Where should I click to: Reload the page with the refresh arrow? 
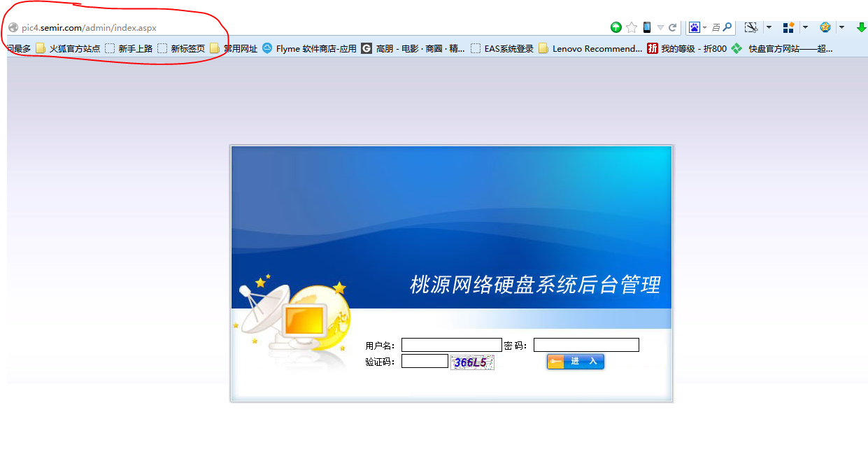point(673,28)
